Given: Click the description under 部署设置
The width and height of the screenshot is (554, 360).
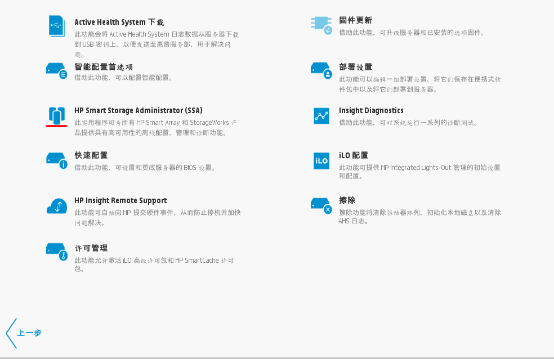Looking at the screenshot, I should coord(419,84).
